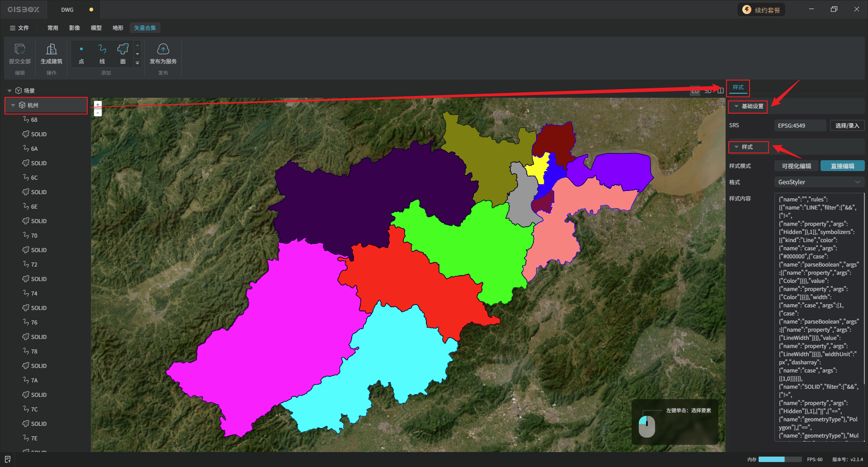Screen dimensions: 868x467
Task: Click the 发布为服务 publish cloud icon
Action: coord(163,49)
